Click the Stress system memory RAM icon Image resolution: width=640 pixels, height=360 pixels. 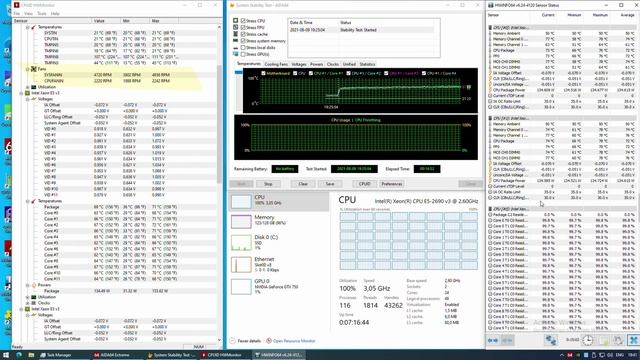[236, 41]
